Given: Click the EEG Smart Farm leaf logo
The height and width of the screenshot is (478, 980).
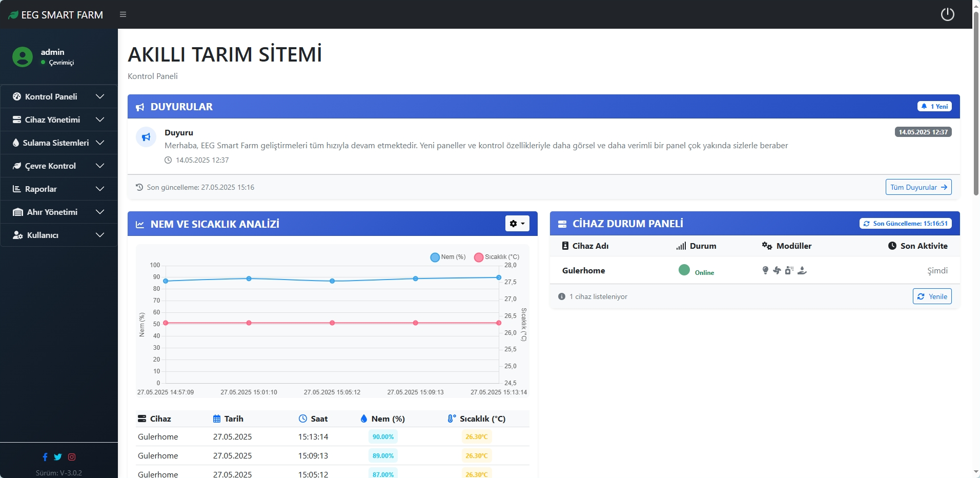Looking at the screenshot, I should 13,15.
